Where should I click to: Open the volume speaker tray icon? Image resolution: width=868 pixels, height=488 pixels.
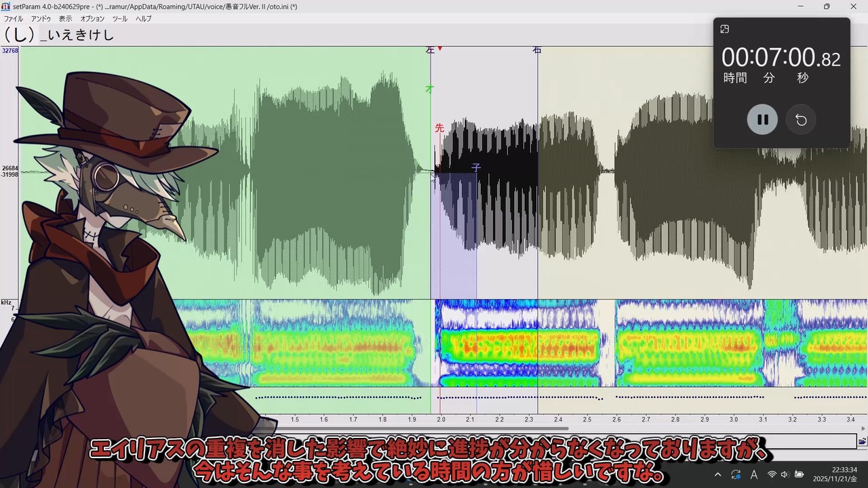click(x=785, y=474)
